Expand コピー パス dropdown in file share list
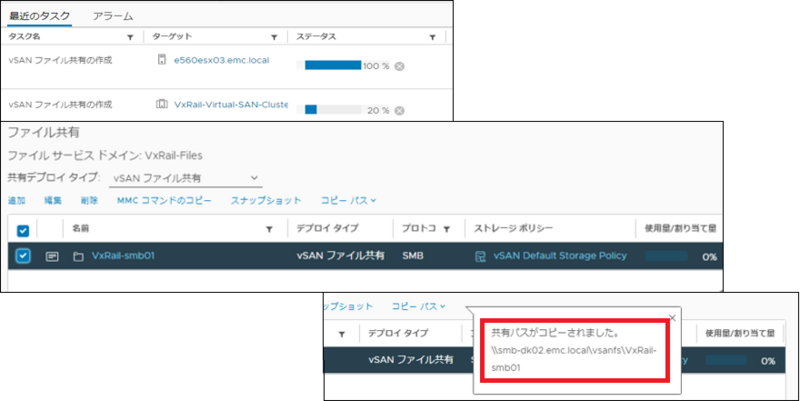Viewport: 800px width, 401px height. click(x=348, y=200)
